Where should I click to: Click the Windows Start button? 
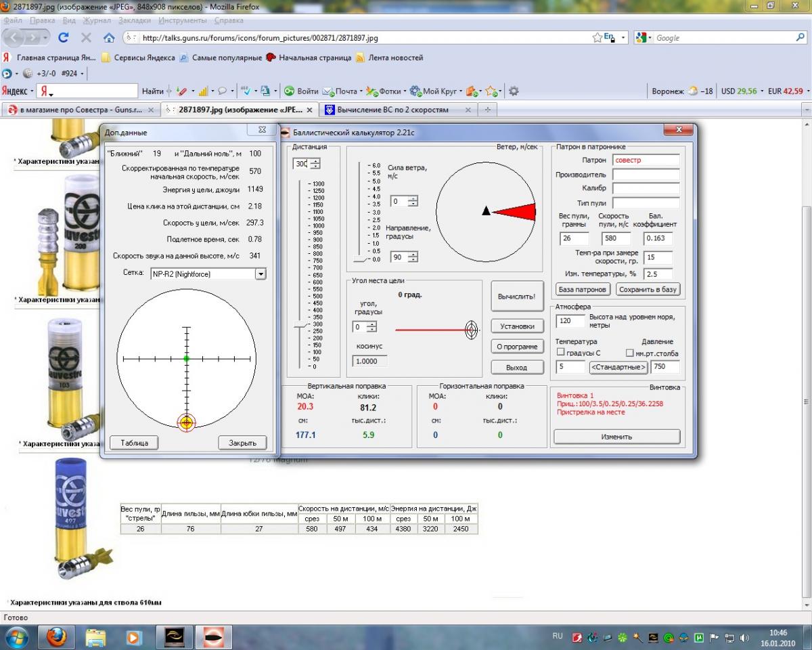click(x=16, y=637)
